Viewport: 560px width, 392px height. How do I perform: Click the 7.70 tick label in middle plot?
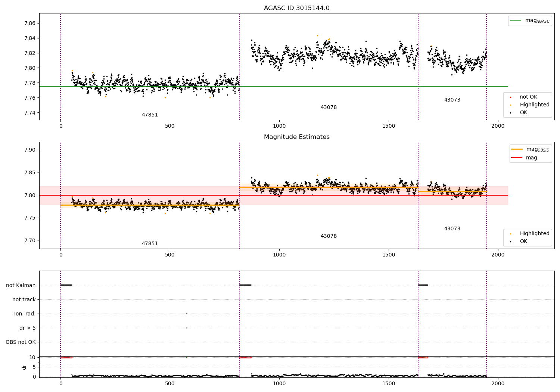click(30, 241)
